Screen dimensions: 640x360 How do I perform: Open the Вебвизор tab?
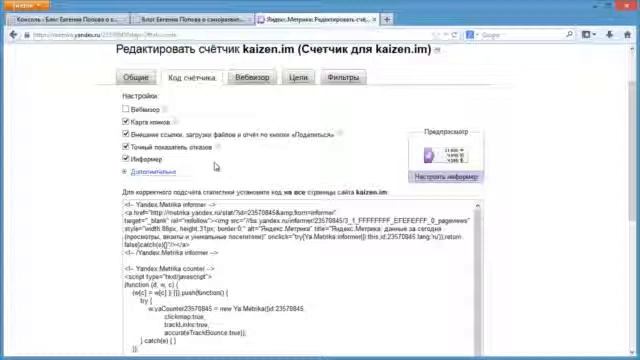pos(252,77)
